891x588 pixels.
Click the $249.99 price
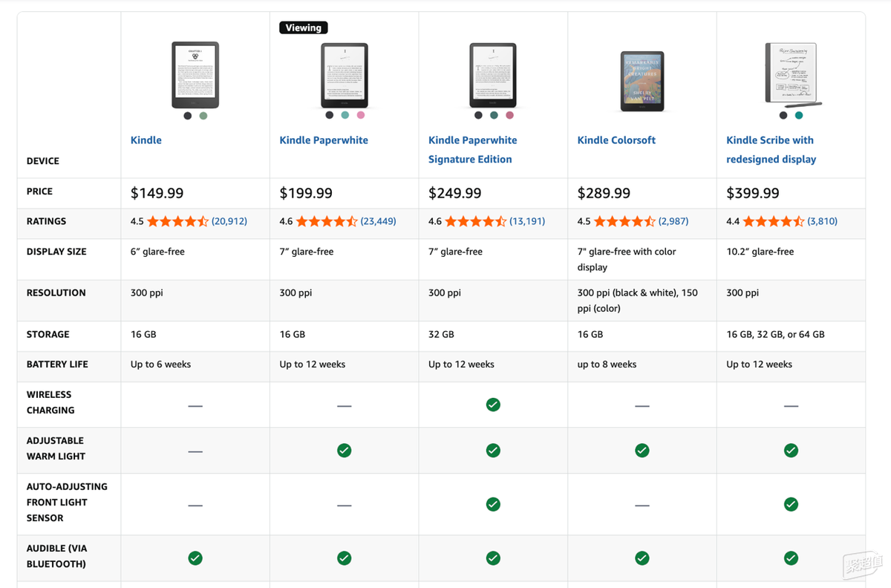455,193
